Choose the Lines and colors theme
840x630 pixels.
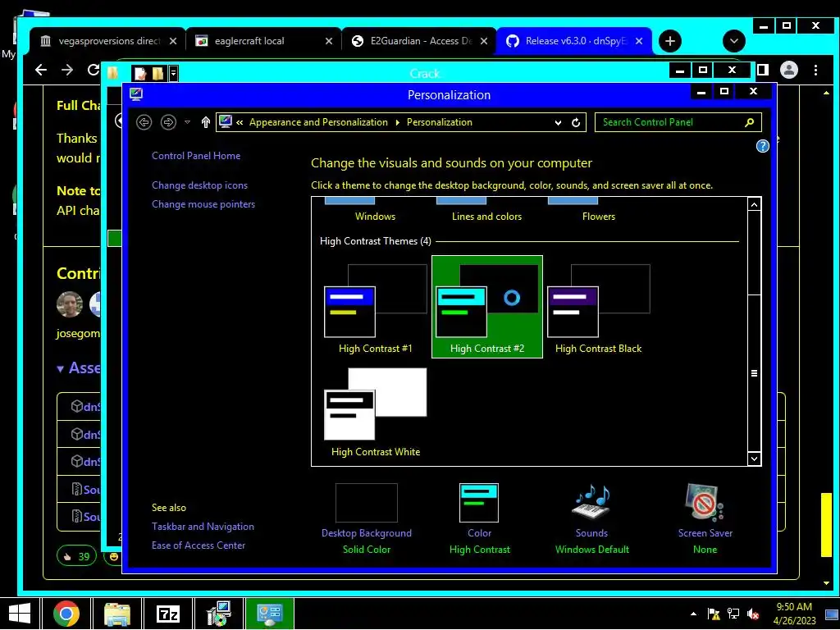(x=486, y=210)
